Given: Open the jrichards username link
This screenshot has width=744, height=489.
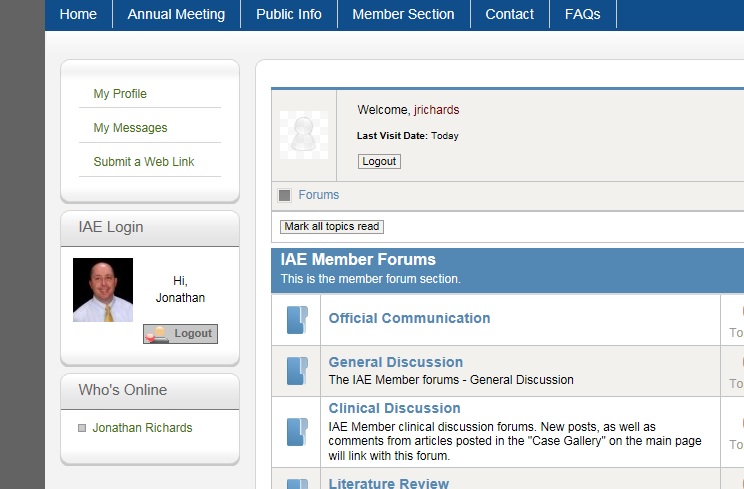Looking at the screenshot, I should tap(437, 110).
